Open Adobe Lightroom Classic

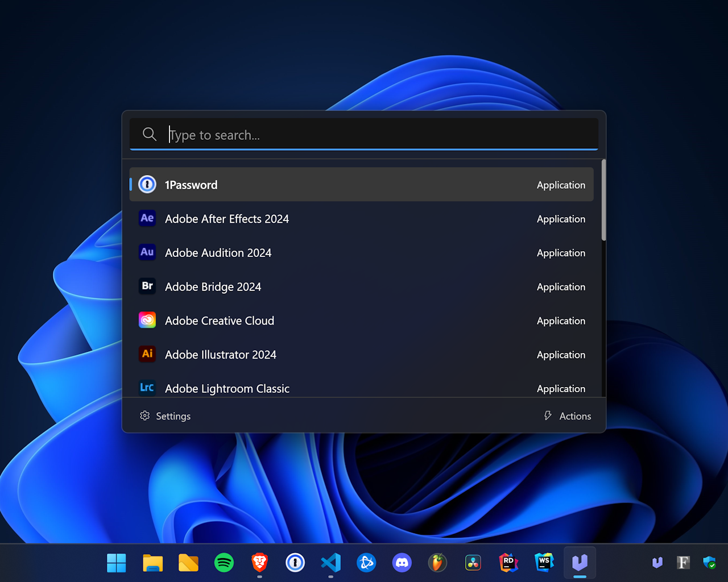[x=227, y=388]
